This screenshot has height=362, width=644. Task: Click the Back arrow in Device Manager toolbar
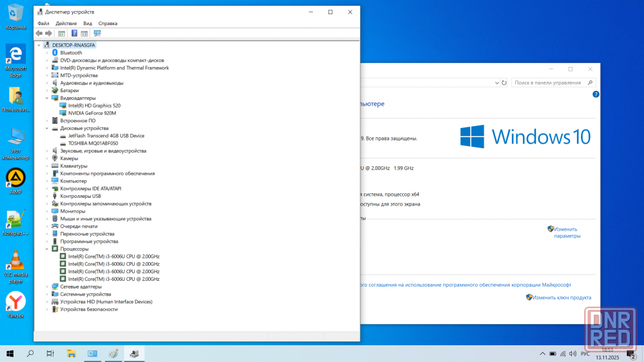(39, 33)
